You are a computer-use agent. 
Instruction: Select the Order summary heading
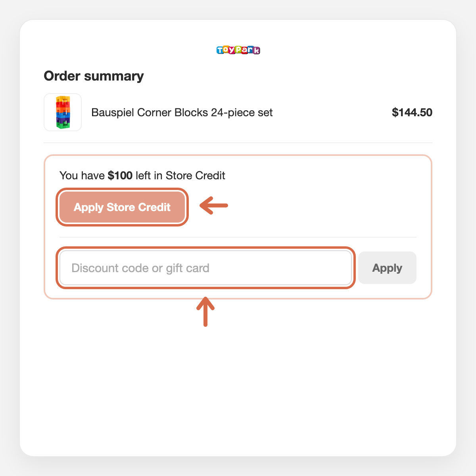point(94,76)
